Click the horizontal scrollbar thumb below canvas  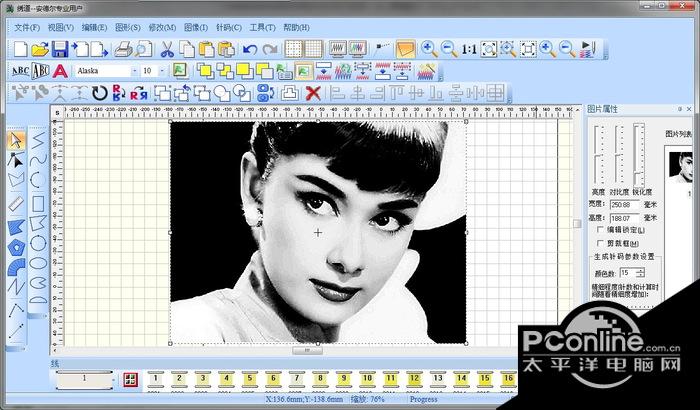pos(307,351)
